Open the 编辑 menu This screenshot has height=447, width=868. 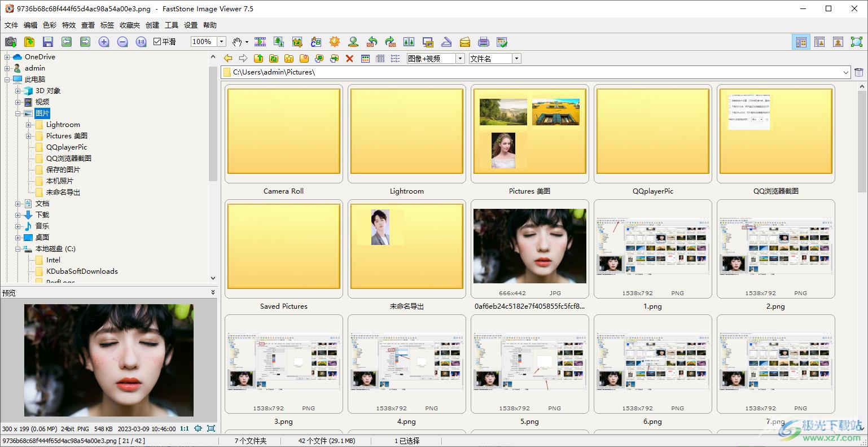(x=30, y=25)
